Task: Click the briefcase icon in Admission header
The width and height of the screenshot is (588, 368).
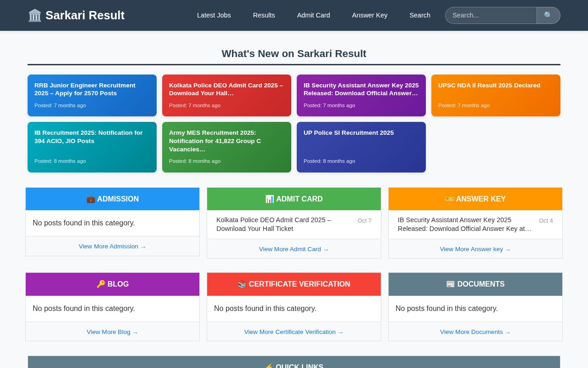Action: (91, 199)
